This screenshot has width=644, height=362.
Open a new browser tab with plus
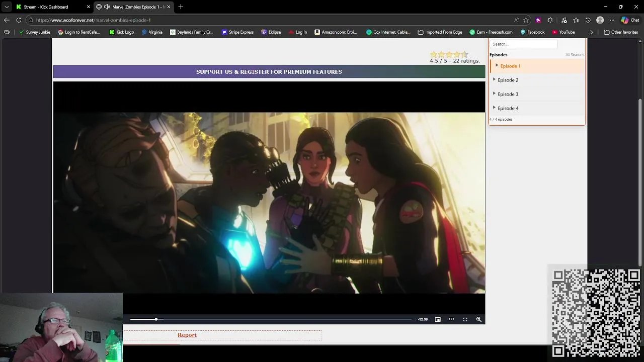(x=181, y=7)
